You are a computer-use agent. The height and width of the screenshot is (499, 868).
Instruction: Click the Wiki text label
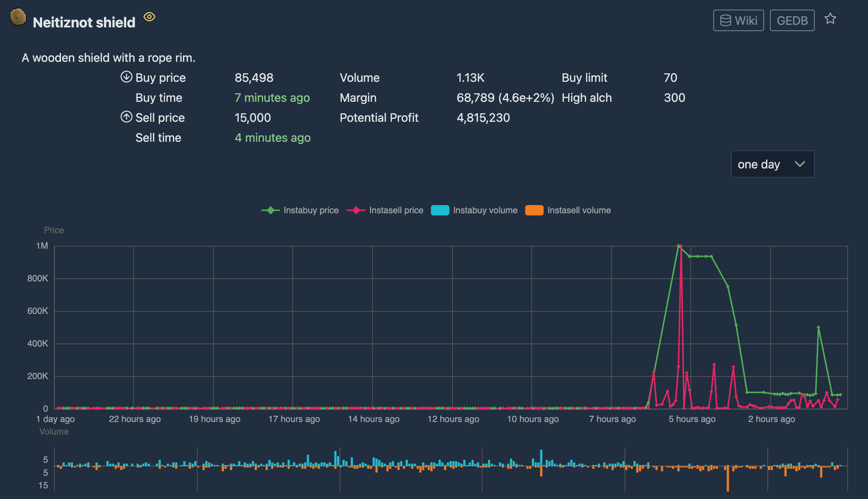click(x=746, y=21)
